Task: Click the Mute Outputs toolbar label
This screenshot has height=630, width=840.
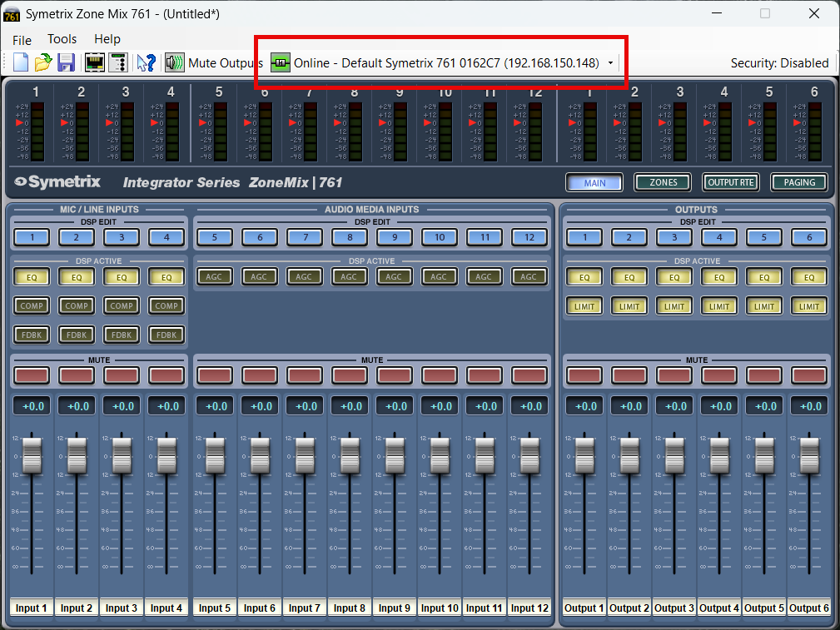Action: (226, 63)
